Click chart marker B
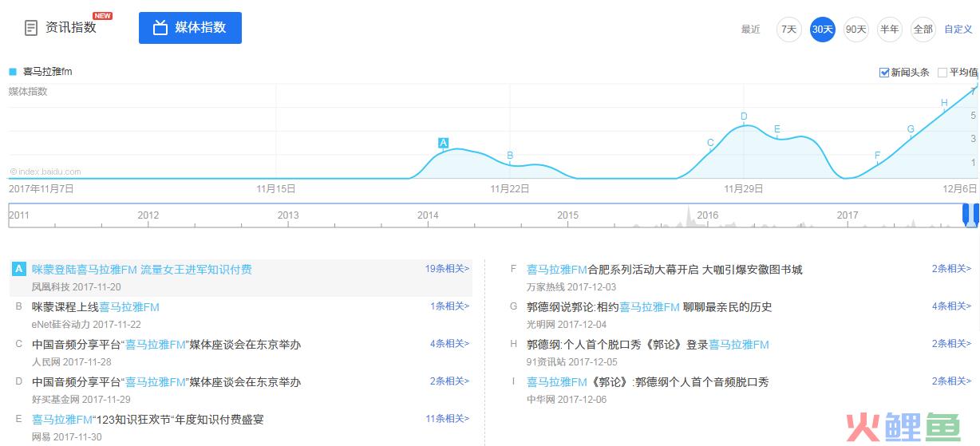This screenshot has height=446, width=980. coord(510,156)
